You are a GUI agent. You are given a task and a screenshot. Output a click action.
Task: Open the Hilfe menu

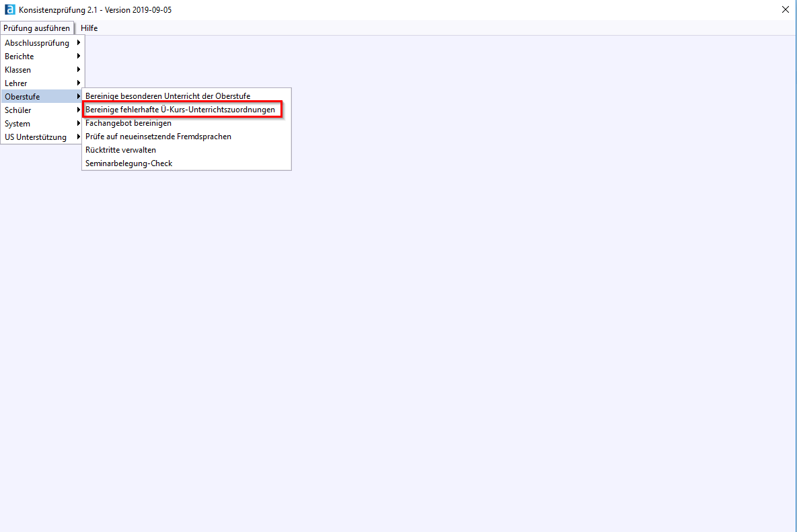coord(89,28)
